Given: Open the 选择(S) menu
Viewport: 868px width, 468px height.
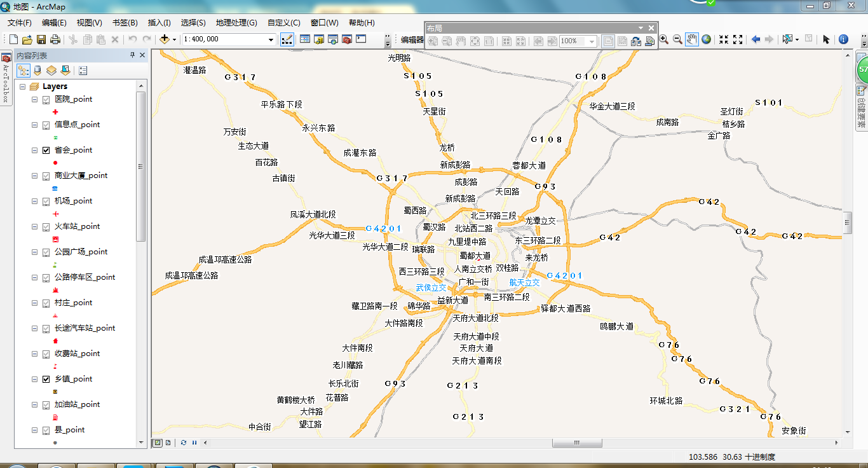Looking at the screenshot, I should coord(193,22).
